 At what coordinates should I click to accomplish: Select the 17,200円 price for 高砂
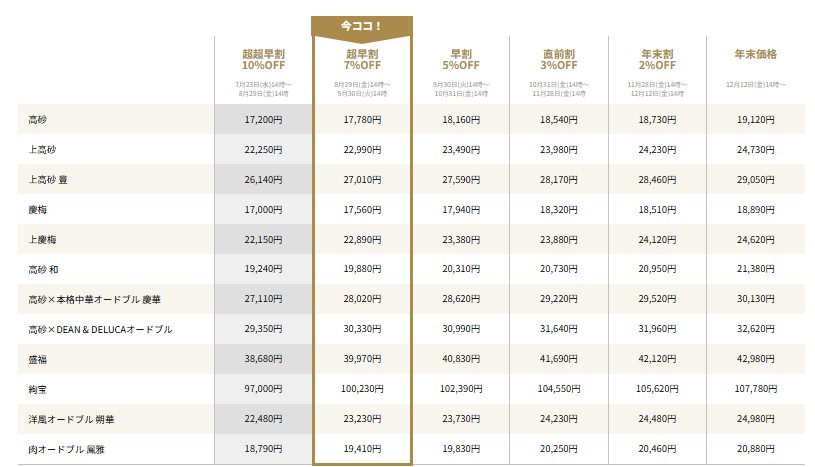click(263, 119)
